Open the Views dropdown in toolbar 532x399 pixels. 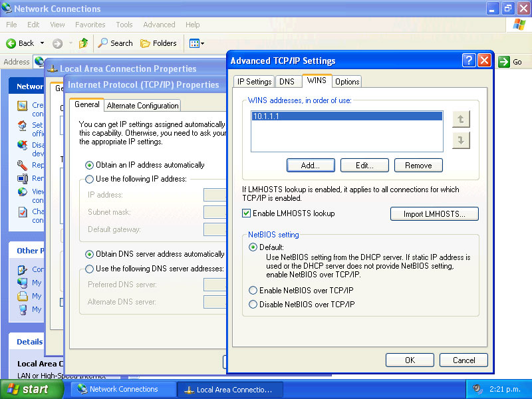(x=197, y=43)
